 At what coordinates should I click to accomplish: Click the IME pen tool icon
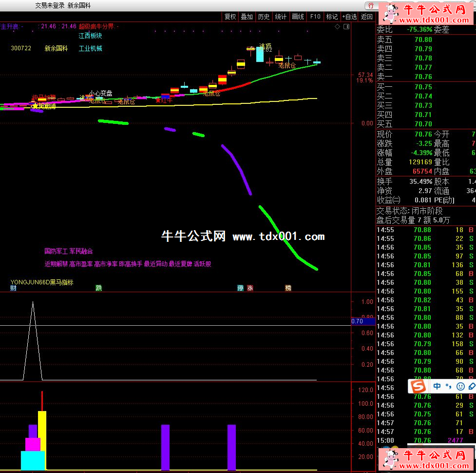click(472, 386)
